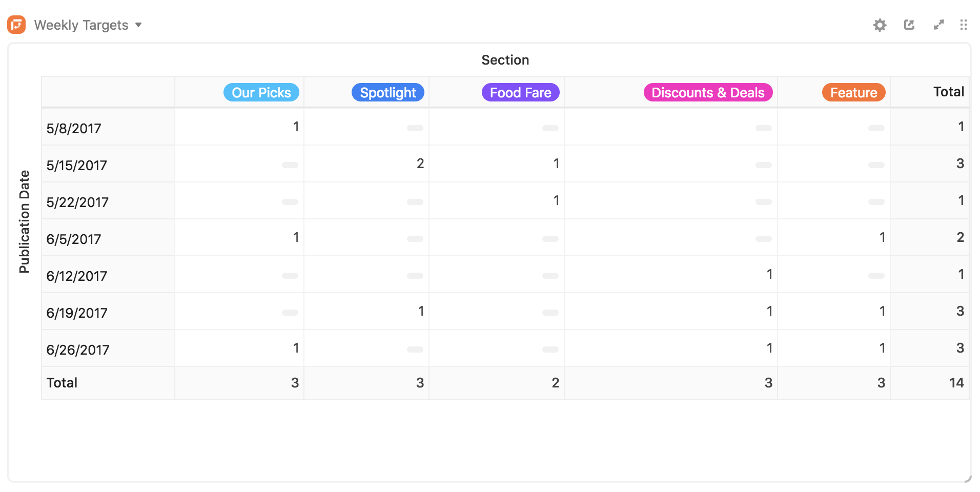Click the Food Fare section tag
The height and width of the screenshot is (492, 980).
[x=521, y=92]
